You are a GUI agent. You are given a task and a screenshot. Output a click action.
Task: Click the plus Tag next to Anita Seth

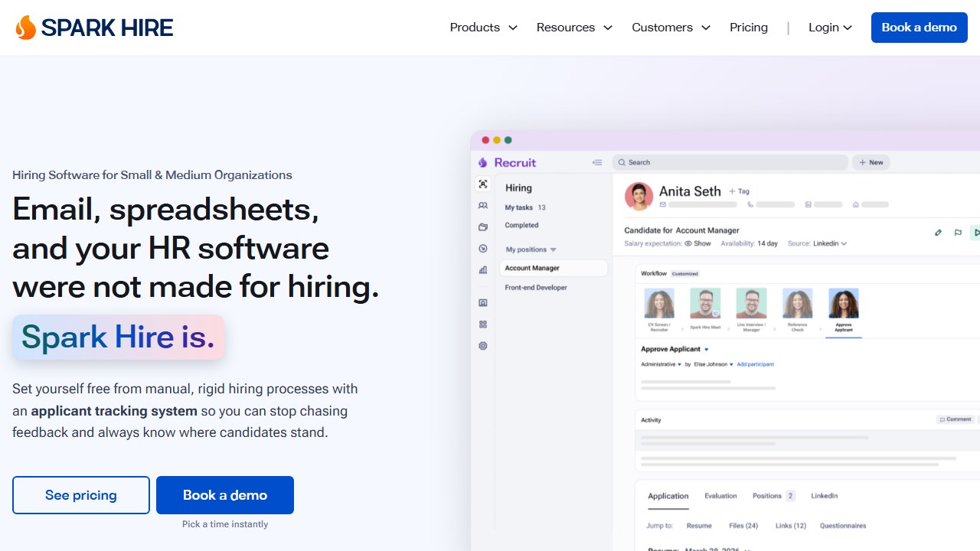click(x=739, y=191)
